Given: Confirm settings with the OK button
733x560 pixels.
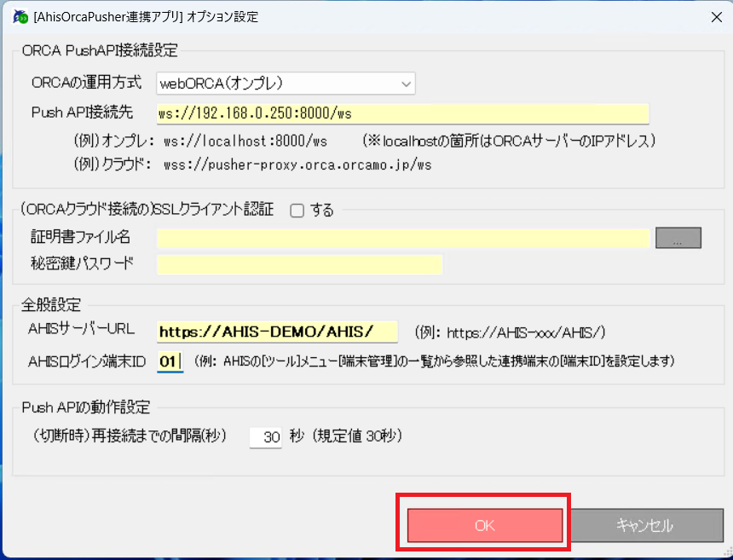Looking at the screenshot, I should click(484, 526).
